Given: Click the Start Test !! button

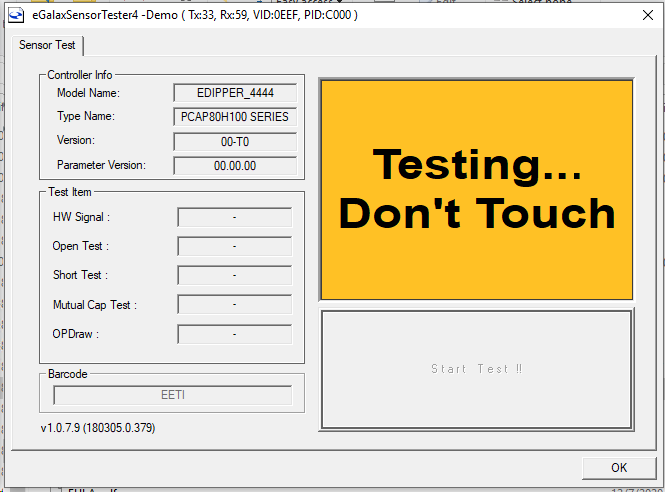Looking at the screenshot, I should tap(476, 369).
